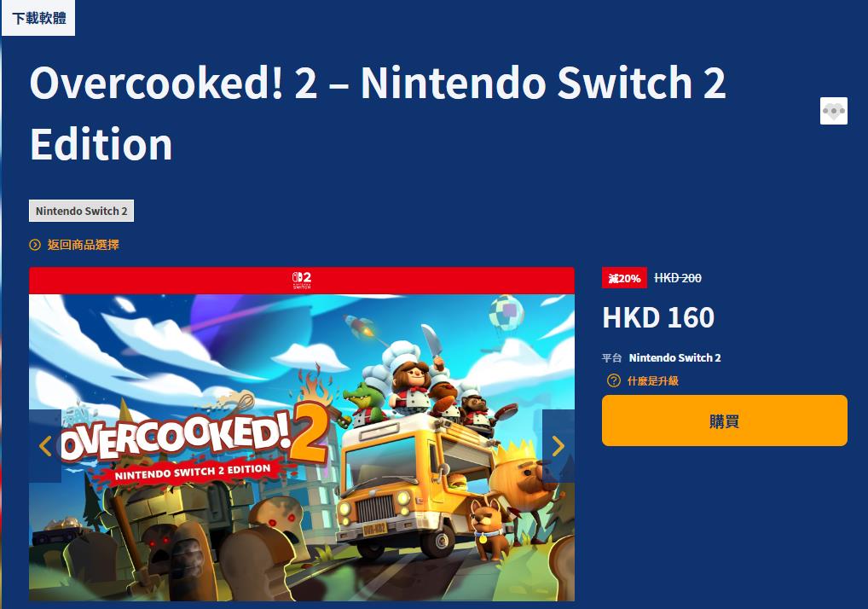Advance to next screenshot with right arrow
868x609 pixels.
click(x=558, y=446)
